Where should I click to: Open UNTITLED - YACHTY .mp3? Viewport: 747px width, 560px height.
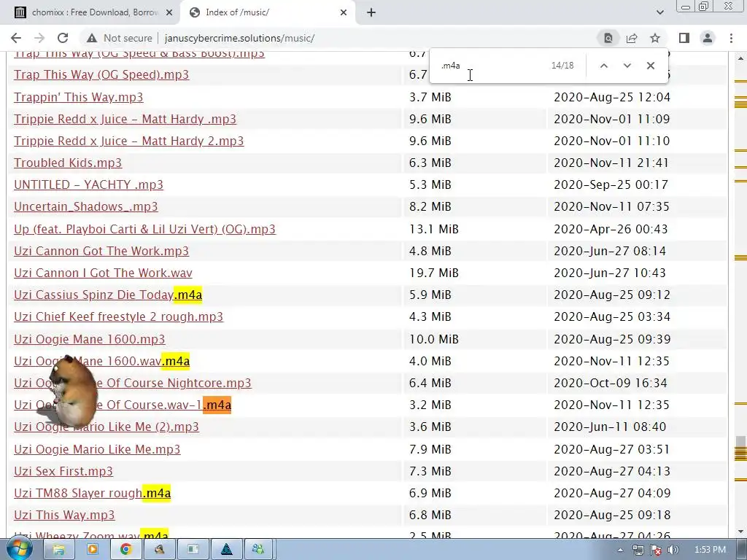click(x=88, y=184)
